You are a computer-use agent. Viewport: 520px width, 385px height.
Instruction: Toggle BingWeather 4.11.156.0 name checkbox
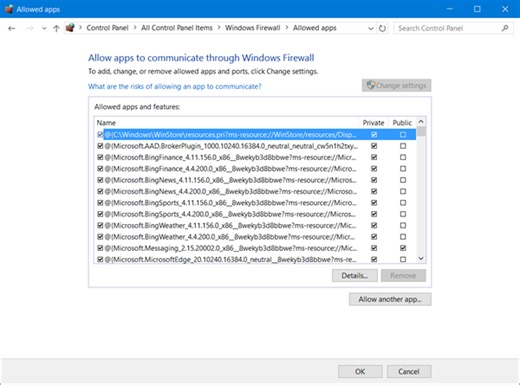point(100,225)
